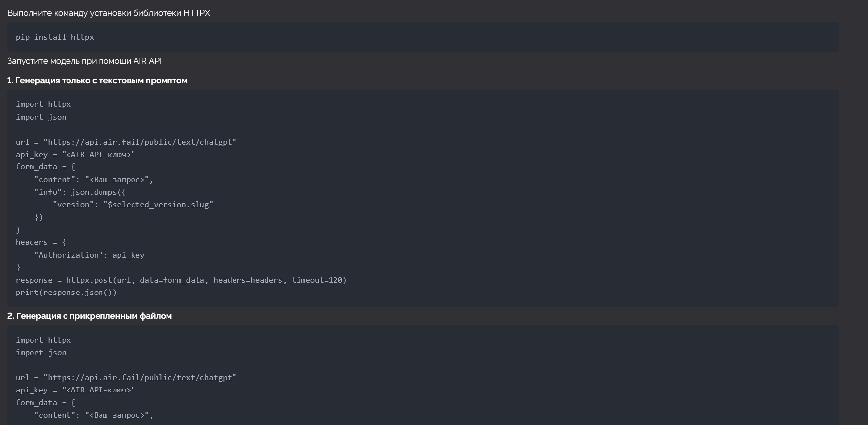Screen dimensions: 868x425
Task: Click 'form_data = {' in the second example
Action: (45, 403)
